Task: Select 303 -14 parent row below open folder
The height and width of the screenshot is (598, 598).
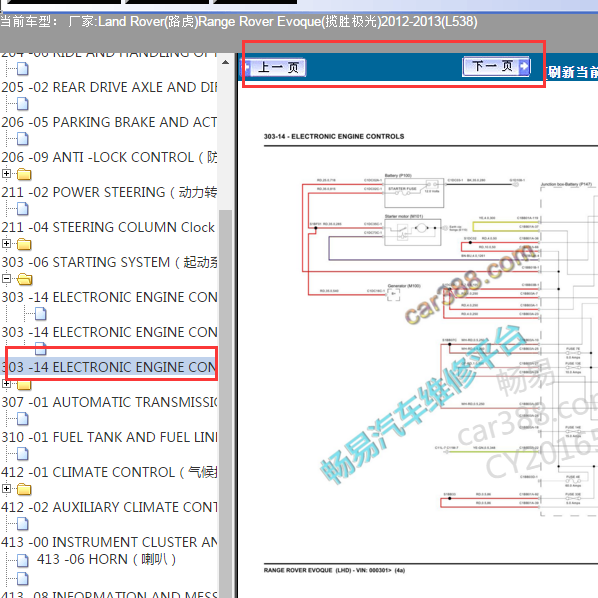Action: click(109, 297)
